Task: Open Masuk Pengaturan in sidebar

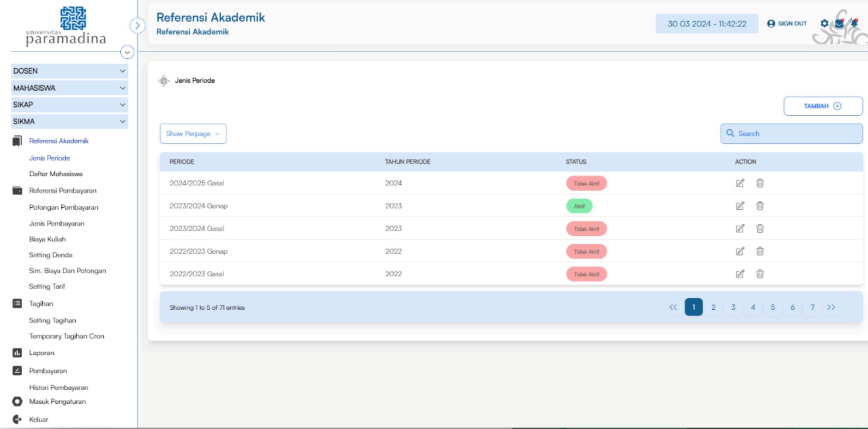Action: [x=57, y=402]
